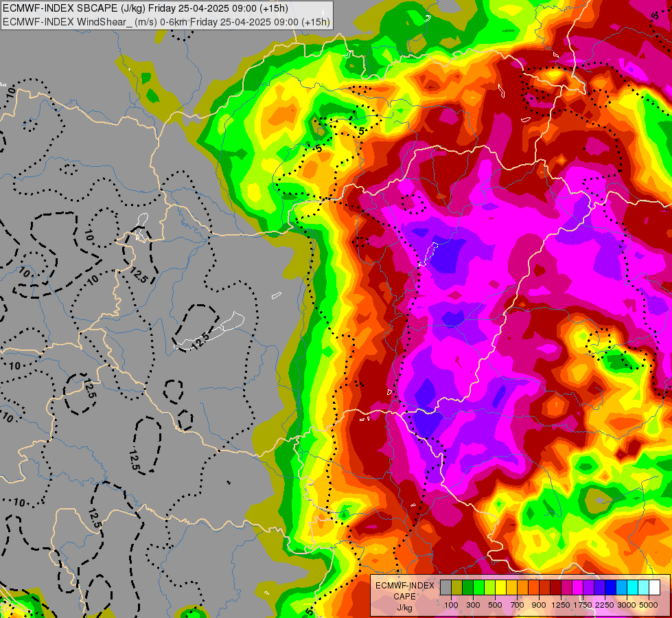Click the dark maroon legend swatch
The height and width of the screenshot is (618, 672).
555,588
